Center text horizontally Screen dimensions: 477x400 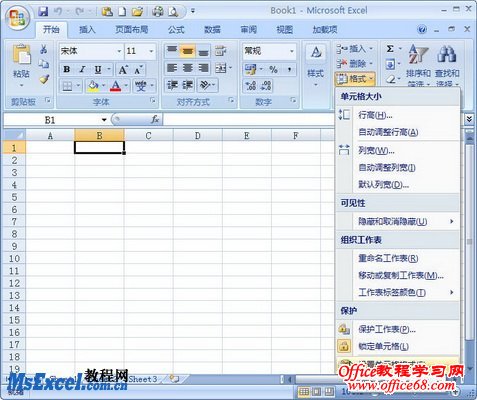pos(188,68)
